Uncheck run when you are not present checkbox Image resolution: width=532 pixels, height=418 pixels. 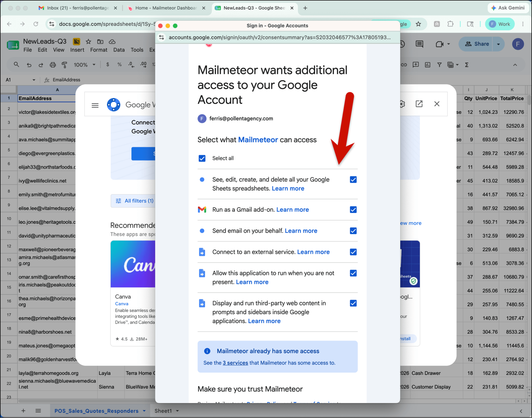(x=353, y=273)
